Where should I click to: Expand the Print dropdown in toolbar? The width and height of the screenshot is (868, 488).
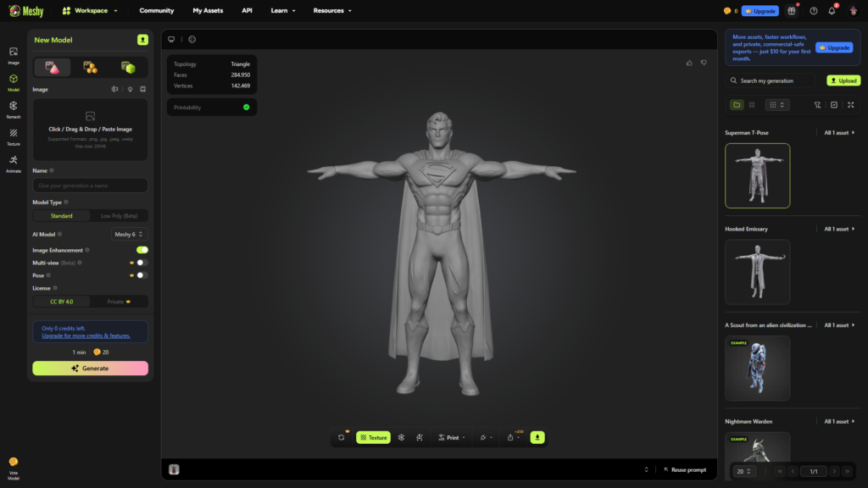452,437
